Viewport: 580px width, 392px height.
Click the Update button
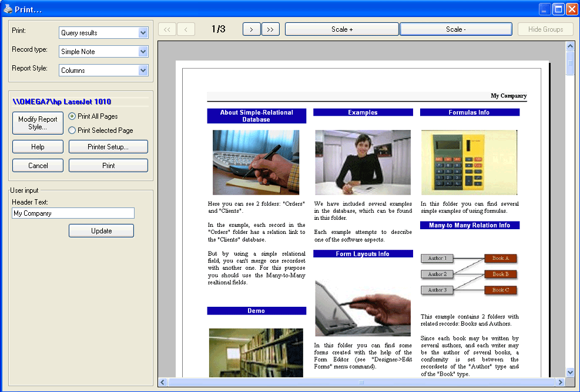101,231
